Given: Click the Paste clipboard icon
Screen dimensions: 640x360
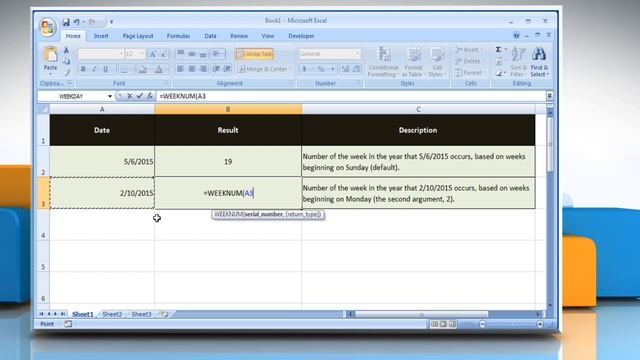Looking at the screenshot, I should [51, 55].
